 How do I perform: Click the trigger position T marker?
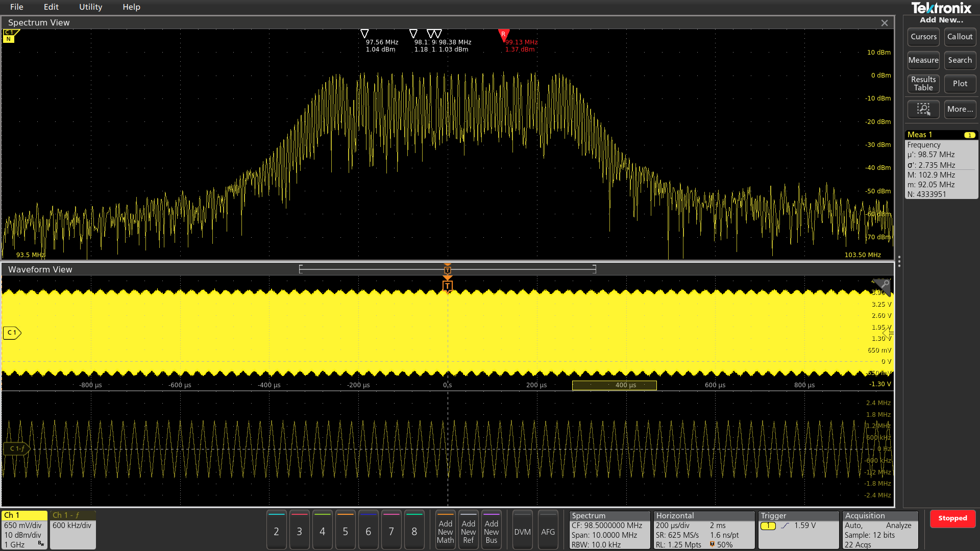pyautogui.click(x=447, y=286)
